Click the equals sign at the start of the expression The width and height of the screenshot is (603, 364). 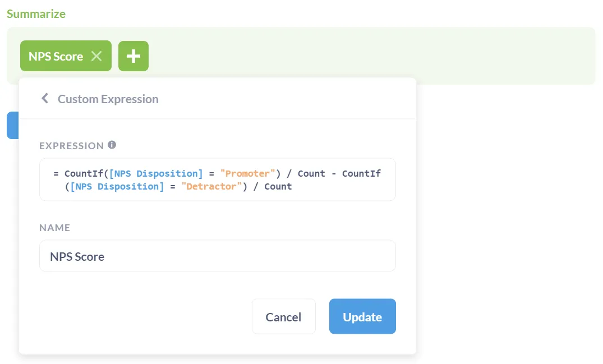55,173
